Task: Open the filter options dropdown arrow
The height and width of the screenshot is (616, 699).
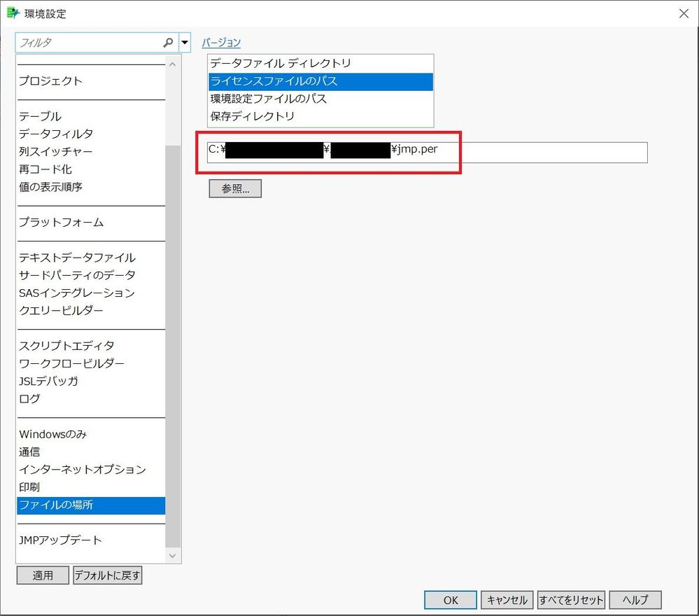Action: click(x=185, y=43)
